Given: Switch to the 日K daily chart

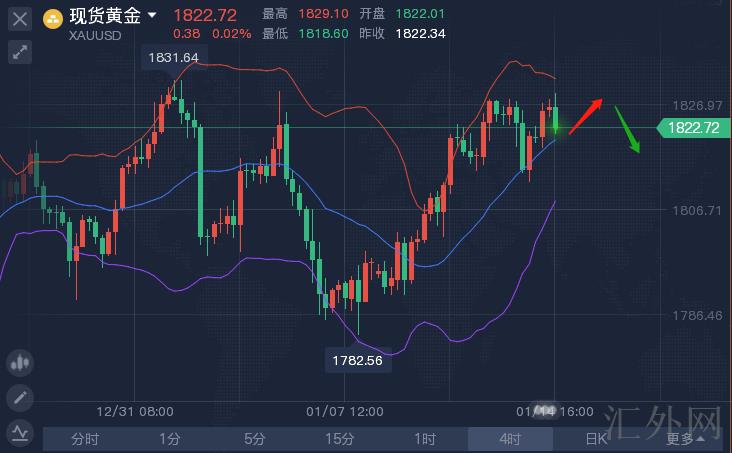Looking at the screenshot, I should pos(596,439).
